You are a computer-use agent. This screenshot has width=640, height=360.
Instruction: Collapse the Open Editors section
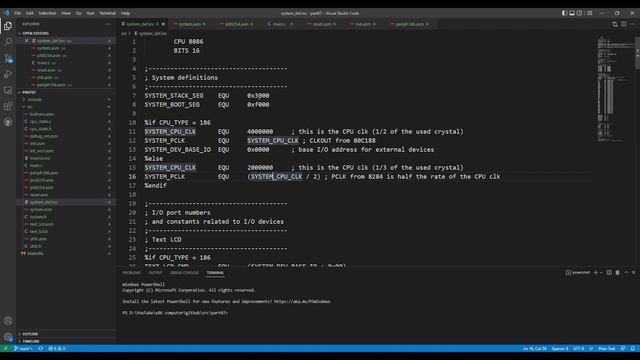(35, 33)
